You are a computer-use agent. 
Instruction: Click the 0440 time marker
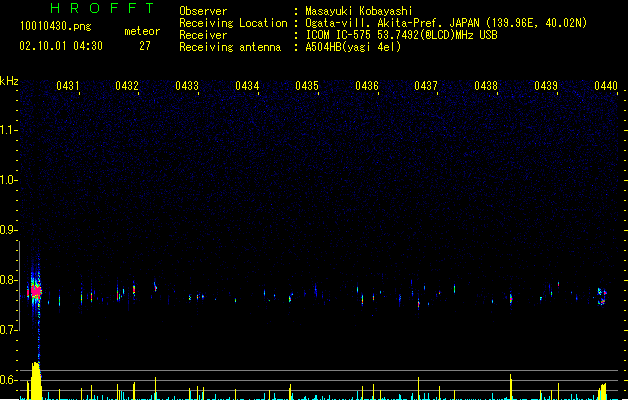[606, 86]
